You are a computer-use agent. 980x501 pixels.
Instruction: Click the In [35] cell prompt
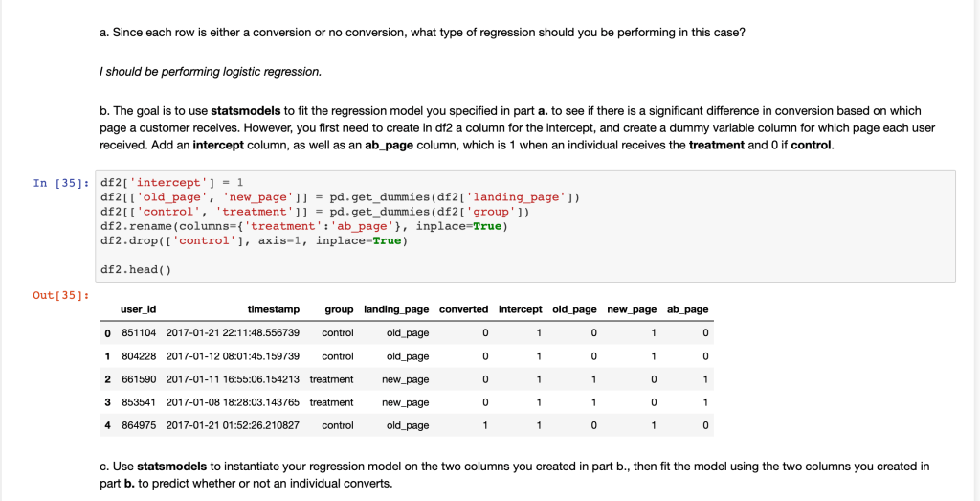61,182
